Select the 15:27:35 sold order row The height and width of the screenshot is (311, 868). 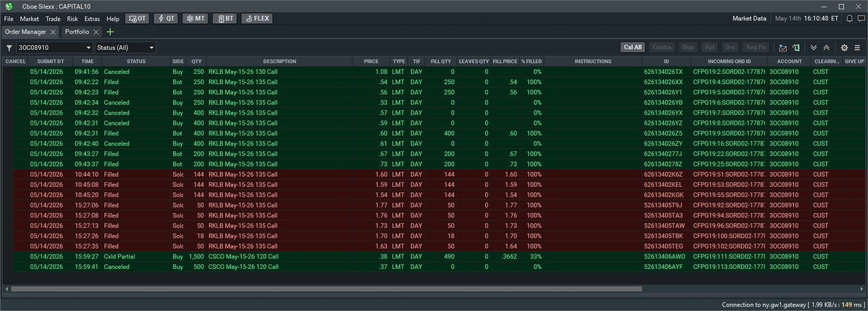click(434, 246)
